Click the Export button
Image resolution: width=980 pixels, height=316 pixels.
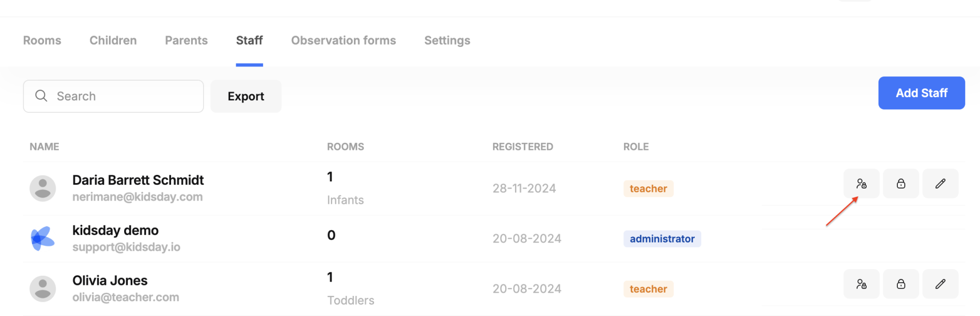click(x=246, y=96)
